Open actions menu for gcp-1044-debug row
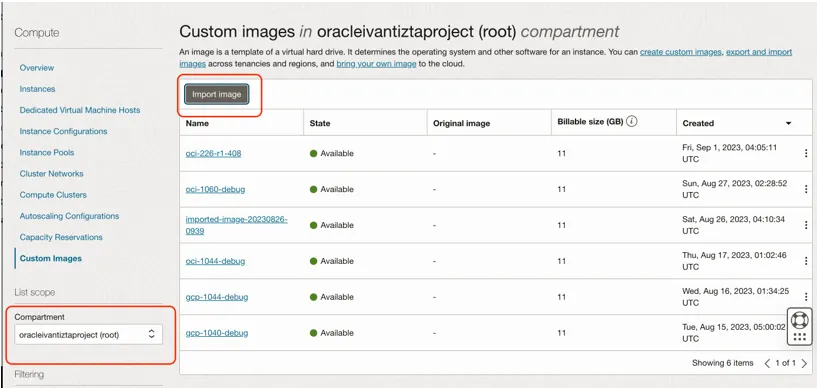The height and width of the screenshot is (388, 817). tap(807, 297)
